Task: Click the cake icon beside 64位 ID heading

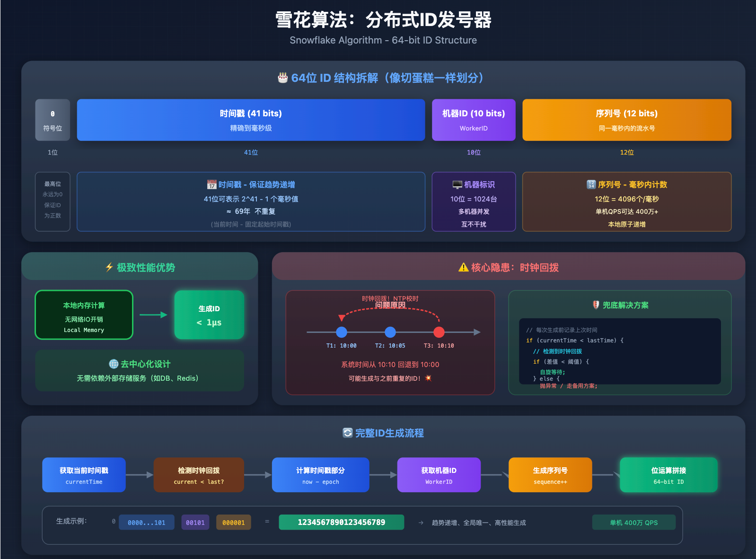Action: pyautogui.click(x=282, y=78)
